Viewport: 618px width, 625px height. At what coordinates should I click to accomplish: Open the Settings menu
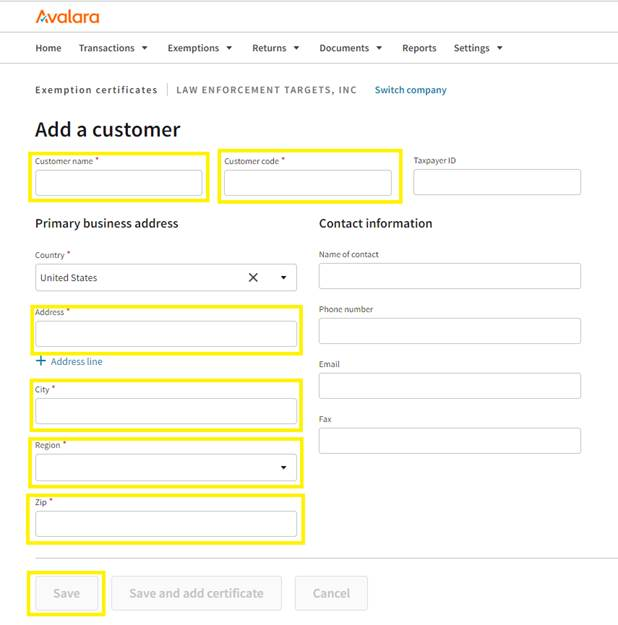(478, 48)
